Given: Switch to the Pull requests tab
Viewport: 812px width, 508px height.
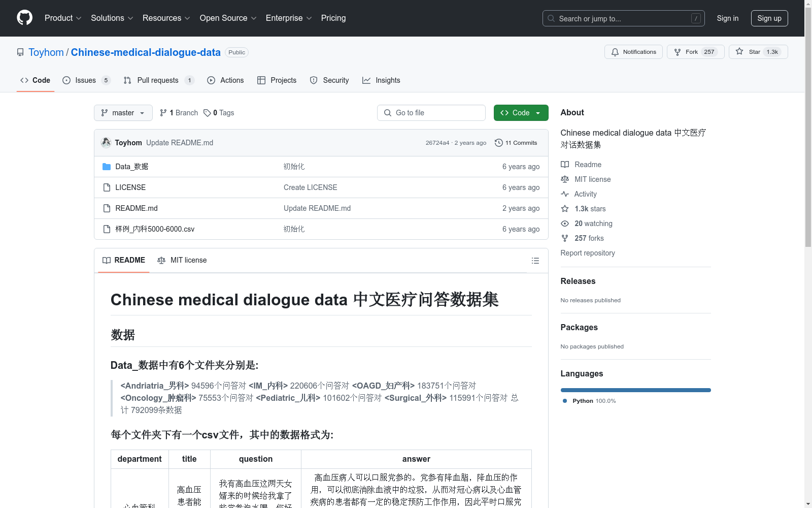Looking at the screenshot, I should (158, 80).
